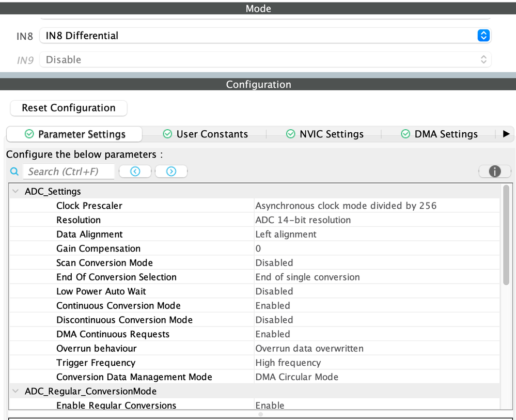Click the blue stepper arrows on IN8 selector

click(x=483, y=36)
